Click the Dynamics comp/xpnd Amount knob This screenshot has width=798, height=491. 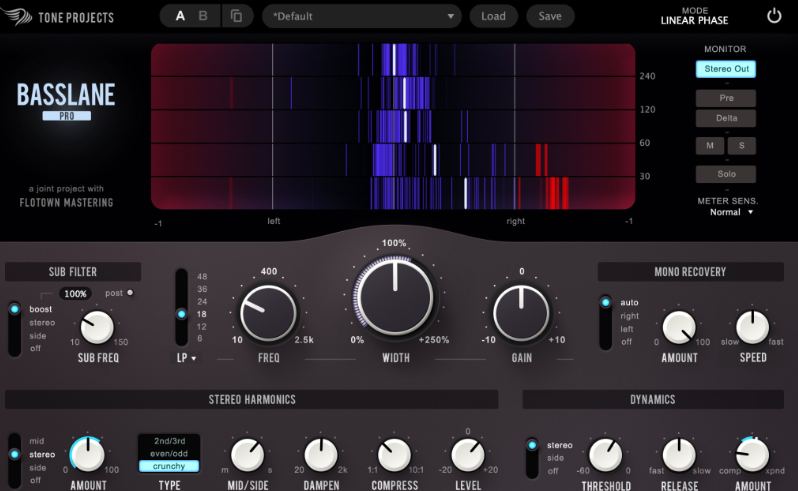tap(752, 454)
